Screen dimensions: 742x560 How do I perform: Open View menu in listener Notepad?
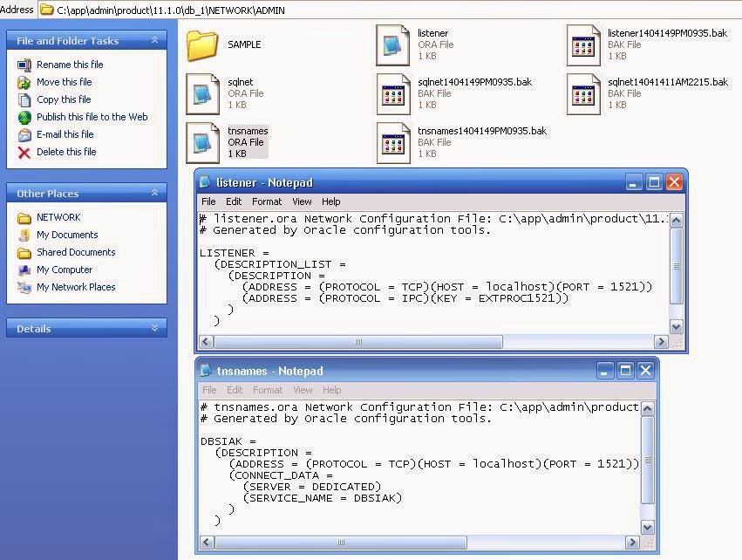(x=302, y=201)
